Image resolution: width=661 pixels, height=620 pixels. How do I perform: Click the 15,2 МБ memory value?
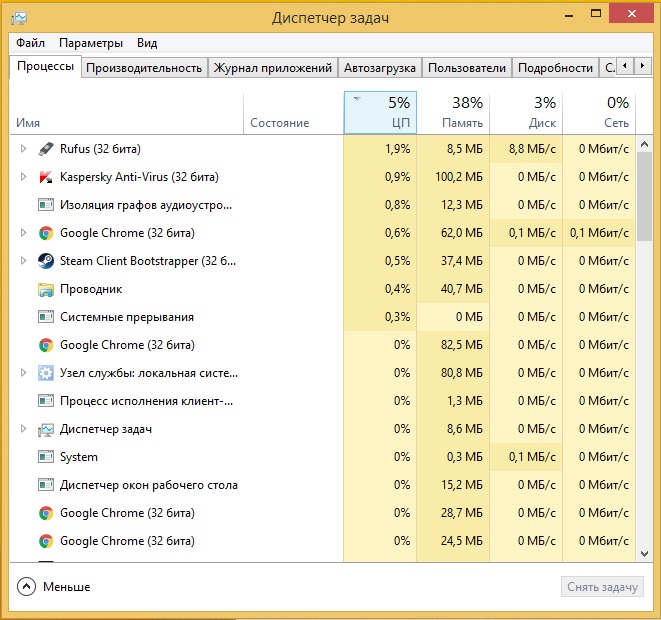(462, 485)
